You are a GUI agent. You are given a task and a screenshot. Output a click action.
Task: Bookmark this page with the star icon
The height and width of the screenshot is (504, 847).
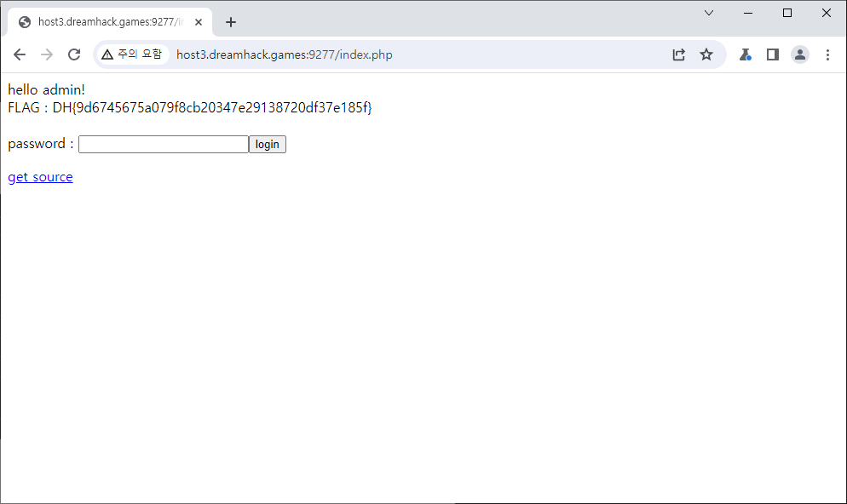click(x=706, y=54)
